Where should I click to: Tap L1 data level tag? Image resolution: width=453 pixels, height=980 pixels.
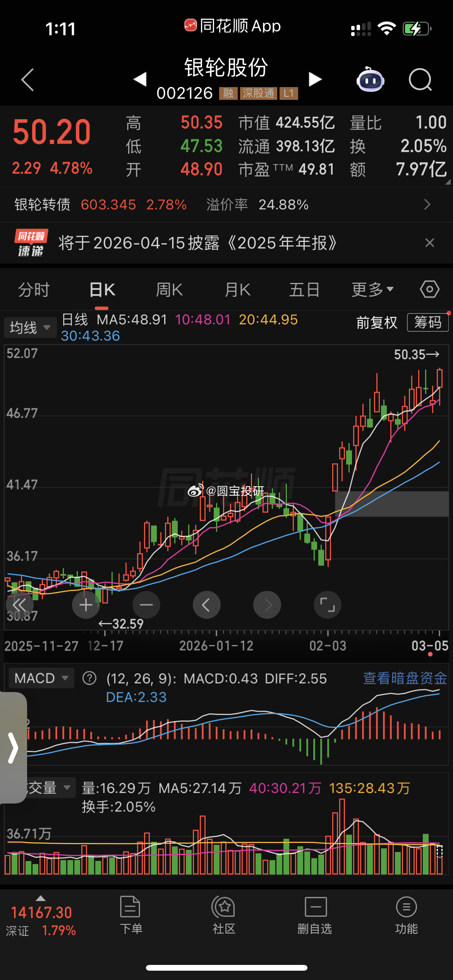tap(288, 93)
